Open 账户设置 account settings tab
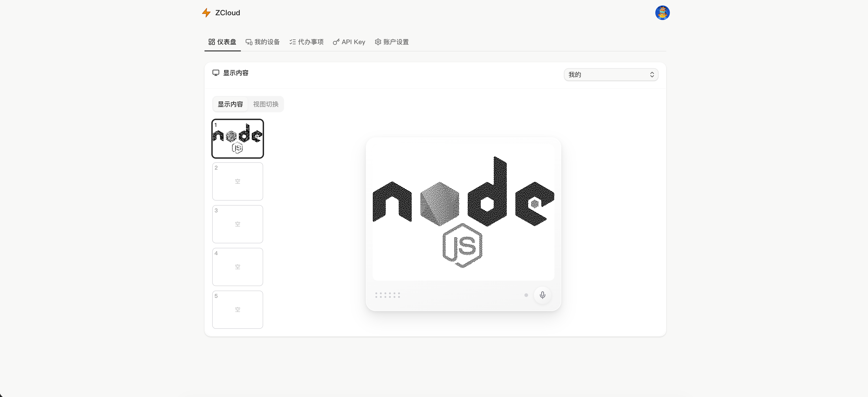The image size is (868, 397). (392, 42)
